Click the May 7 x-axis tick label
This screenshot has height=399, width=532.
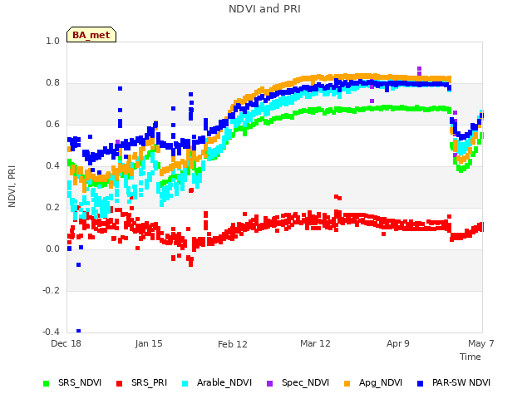(481, 343)
